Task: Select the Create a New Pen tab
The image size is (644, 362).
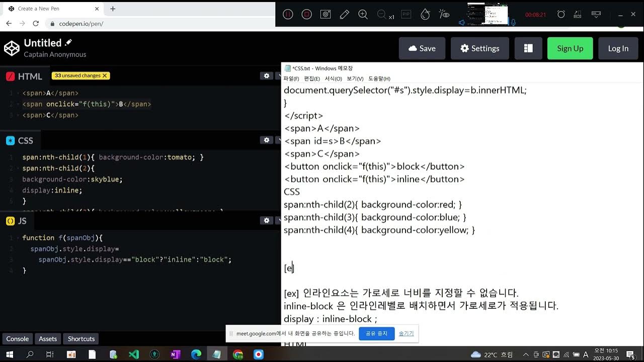Action: point(53,9)
